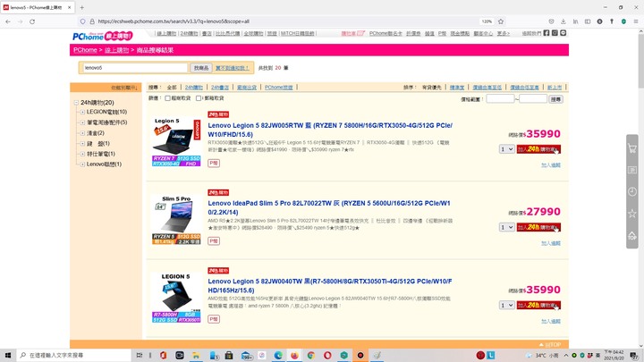
Task: Open the Firefox hamburger menu
Action: (636, 21)
